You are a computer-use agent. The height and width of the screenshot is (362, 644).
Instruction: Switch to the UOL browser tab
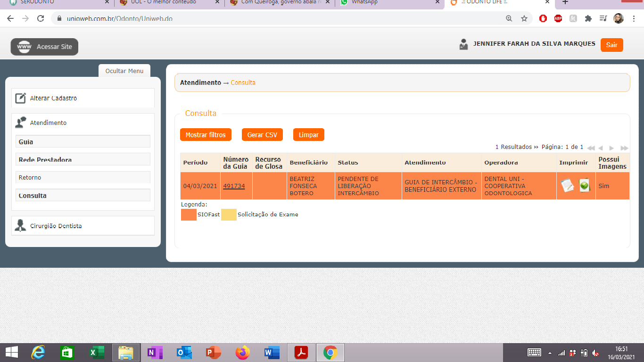point(170,2)
